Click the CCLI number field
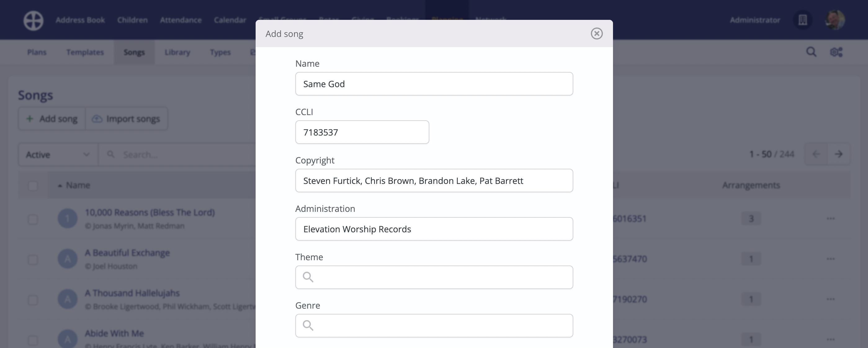This screenshot has width=868, height=348. click(362, 132)
